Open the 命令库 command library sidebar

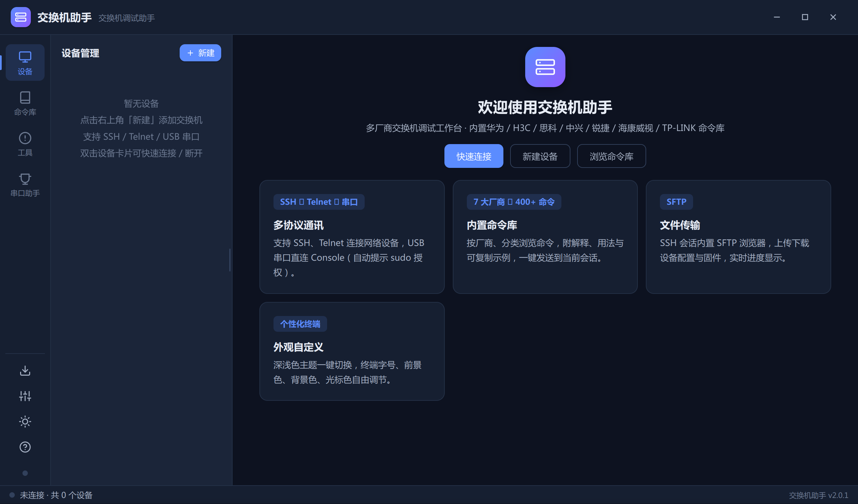tap(25, 103)
